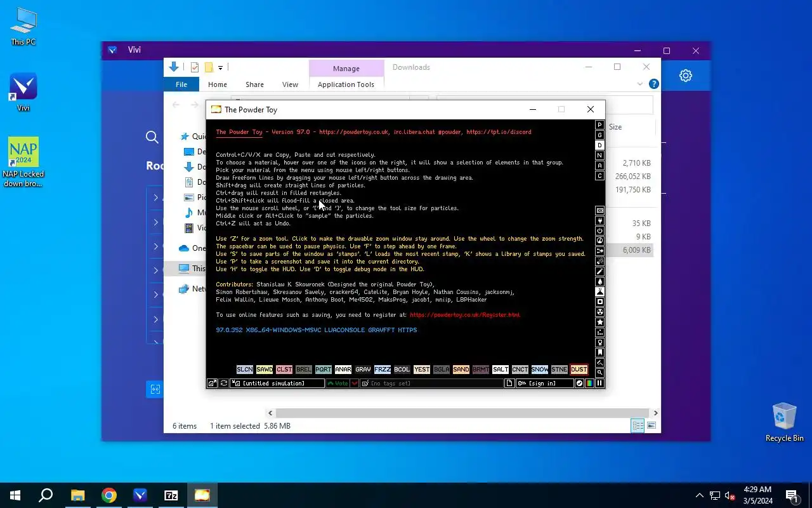Open the Tools menu icon in Powder Toy
Image resolution: width=812 pixels, height=508 pixels.
pyautogui.click(x=599, y=342)
